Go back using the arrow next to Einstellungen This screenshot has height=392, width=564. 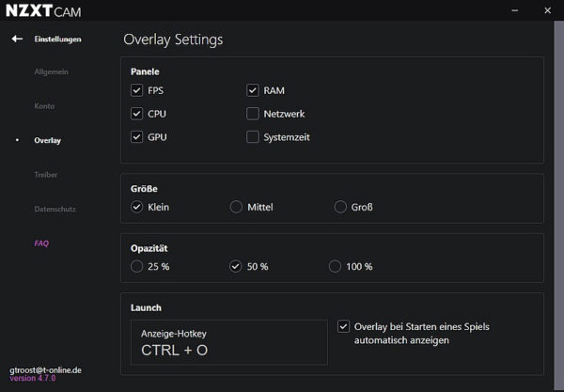pos(17,39)
